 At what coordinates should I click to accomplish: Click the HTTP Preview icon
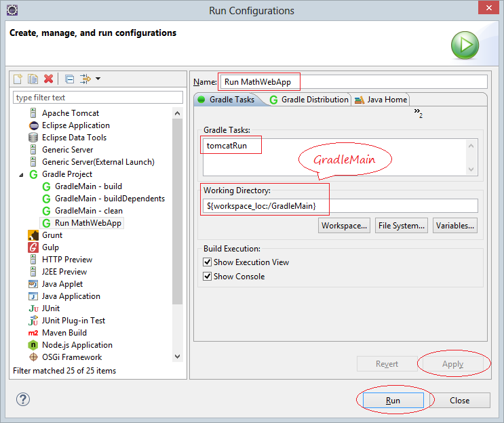point(33,260)
